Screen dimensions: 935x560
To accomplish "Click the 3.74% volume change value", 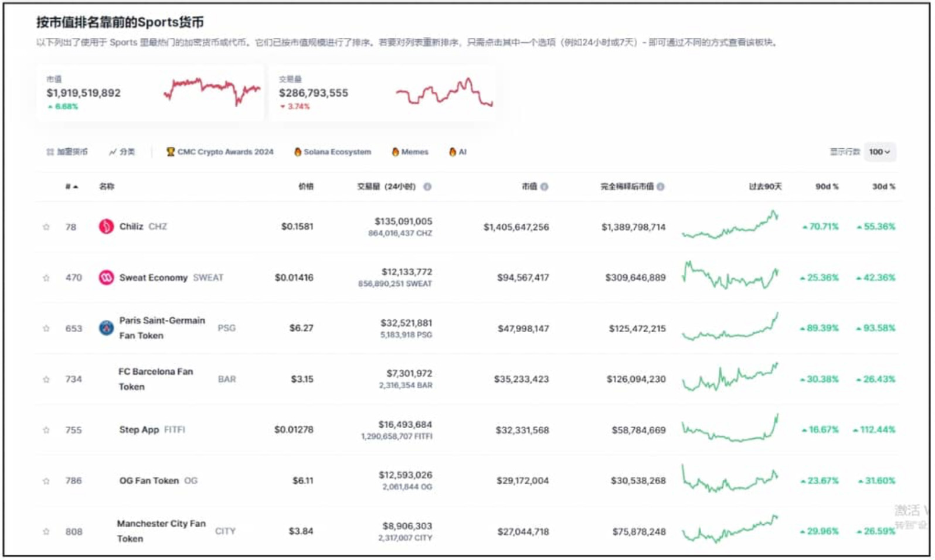I will tap(295, 107).
